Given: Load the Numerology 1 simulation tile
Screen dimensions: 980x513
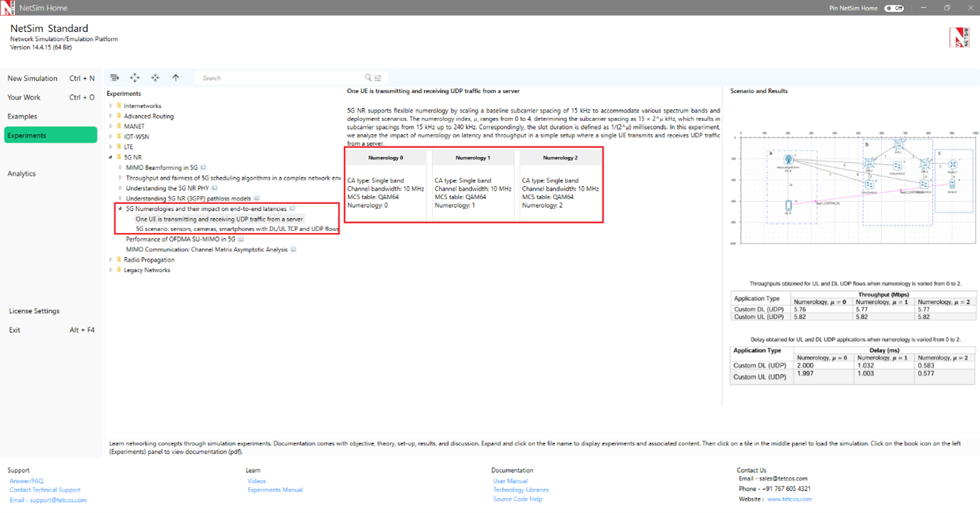Looking at the screenshot, I should (473, 186).
